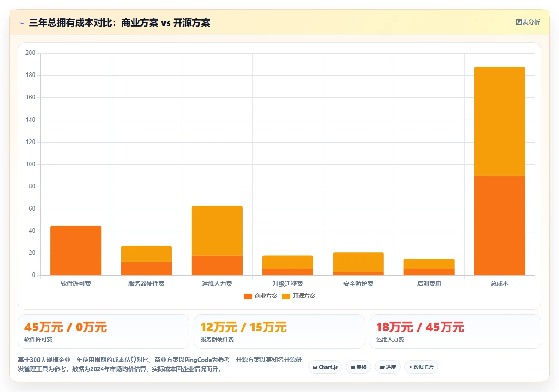This screenshot has height=392, width=559.
Task: Open the 运维人力费 18万元 / 45万元 card
Action: (455, 332)
